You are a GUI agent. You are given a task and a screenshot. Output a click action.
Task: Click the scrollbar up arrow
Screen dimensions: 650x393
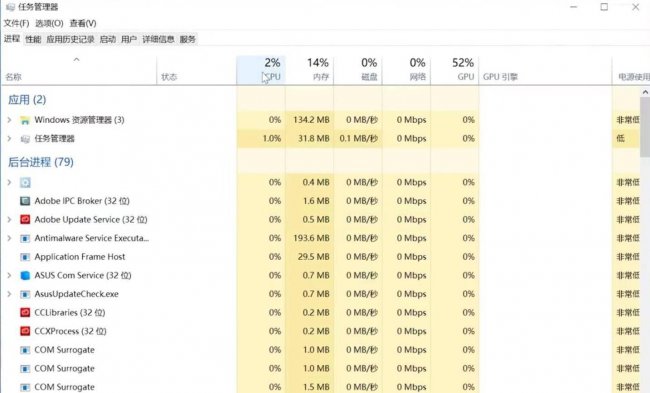645,92
